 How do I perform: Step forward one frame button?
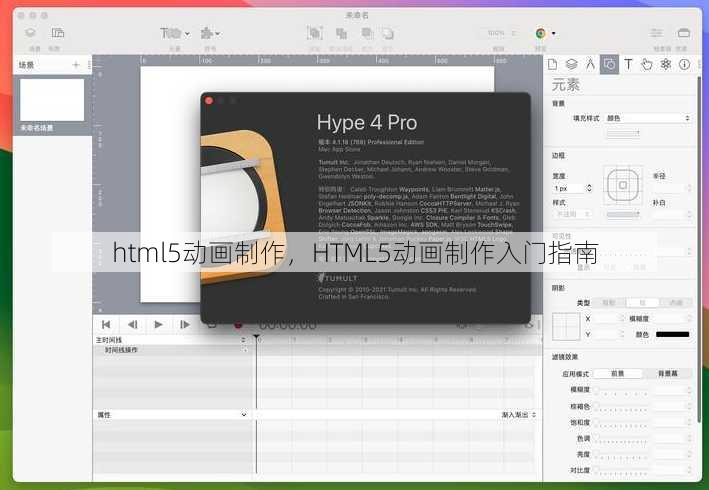coord(184,325)
